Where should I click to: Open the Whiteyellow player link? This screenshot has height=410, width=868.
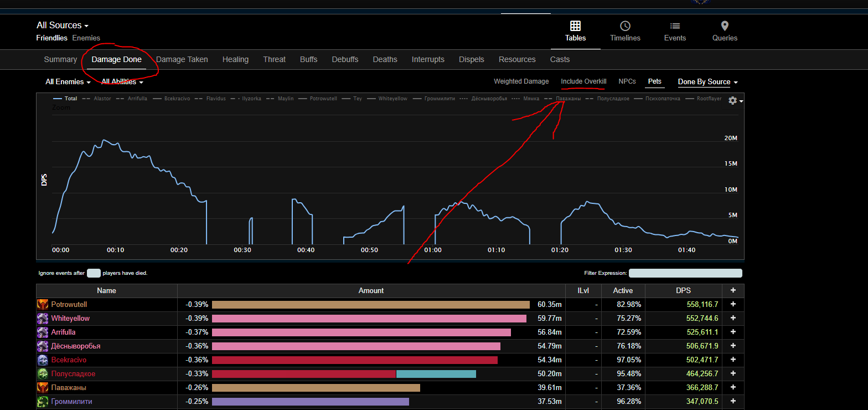click(x=70, y=319)
